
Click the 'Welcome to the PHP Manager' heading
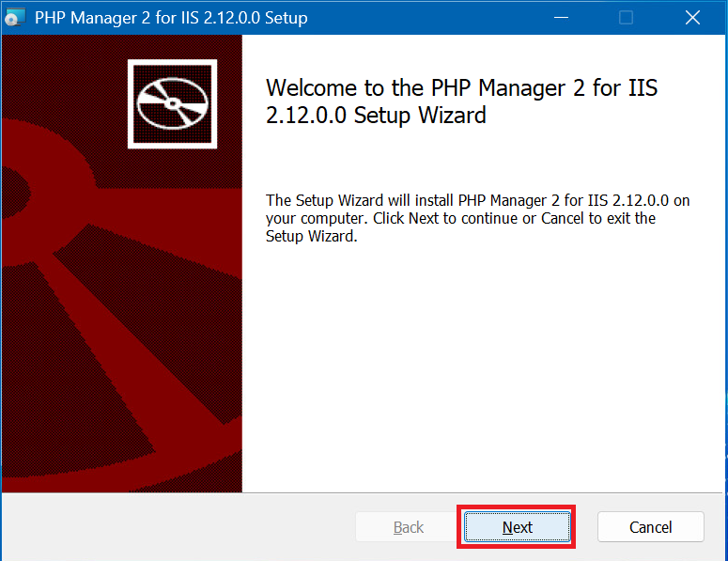[x=461, y=88]
